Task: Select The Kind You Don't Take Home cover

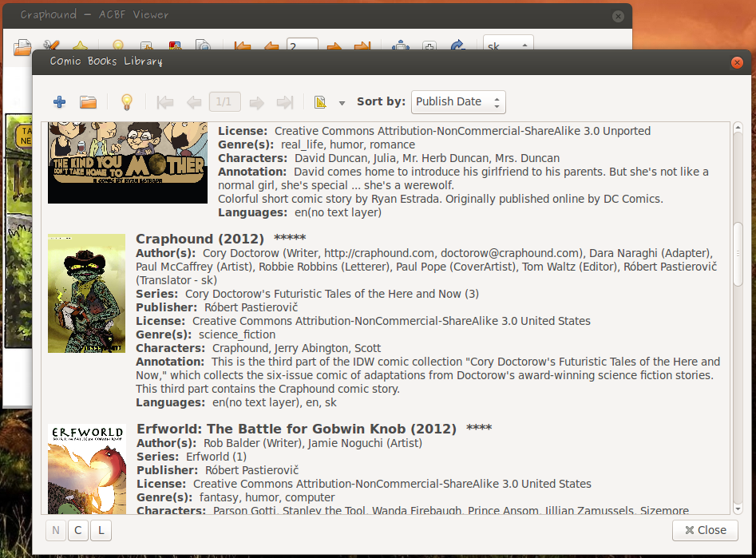Action: click(128, 163)
